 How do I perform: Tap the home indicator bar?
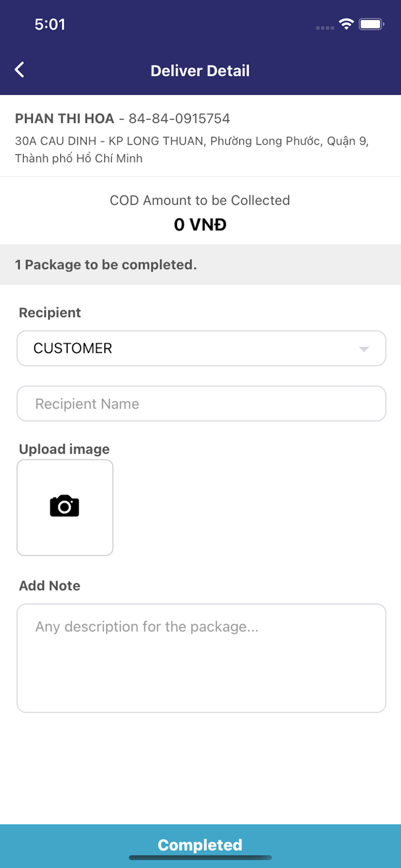[x=200, y=858]
